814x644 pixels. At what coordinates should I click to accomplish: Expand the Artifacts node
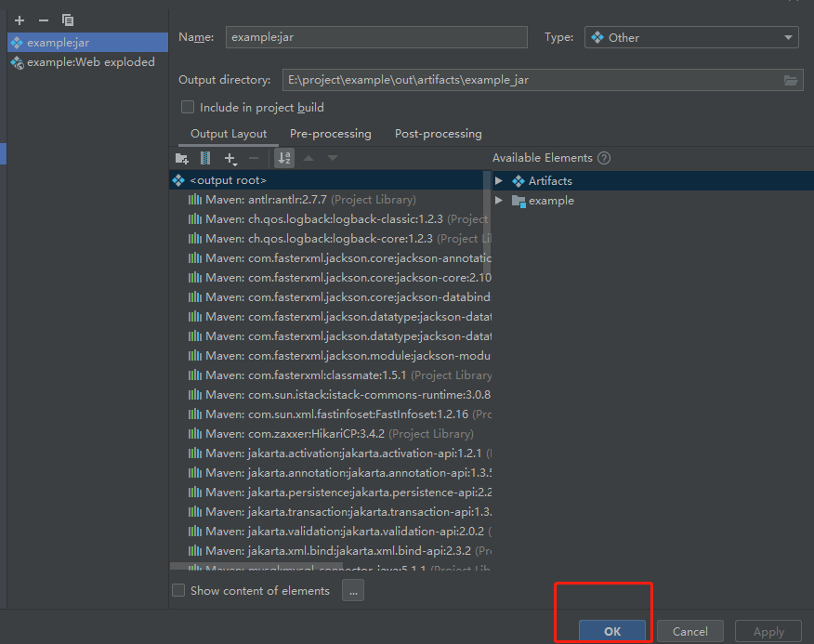pos(499,180)
